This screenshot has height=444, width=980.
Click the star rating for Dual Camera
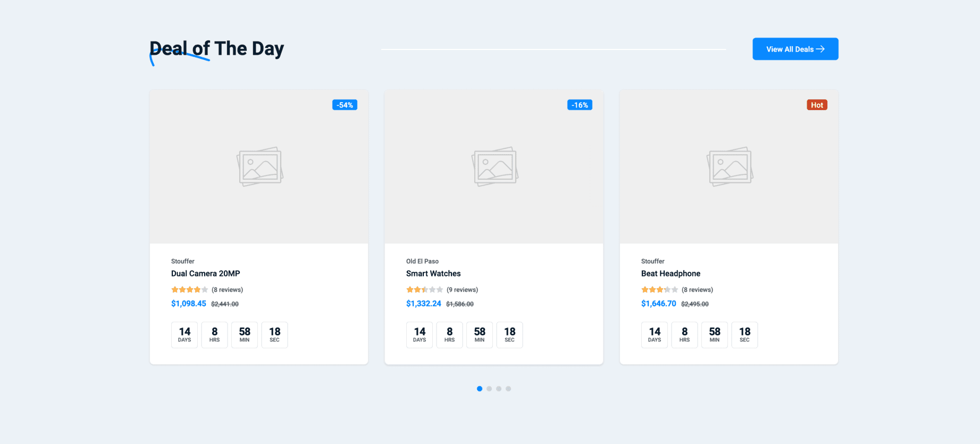[x=189, y=290]
